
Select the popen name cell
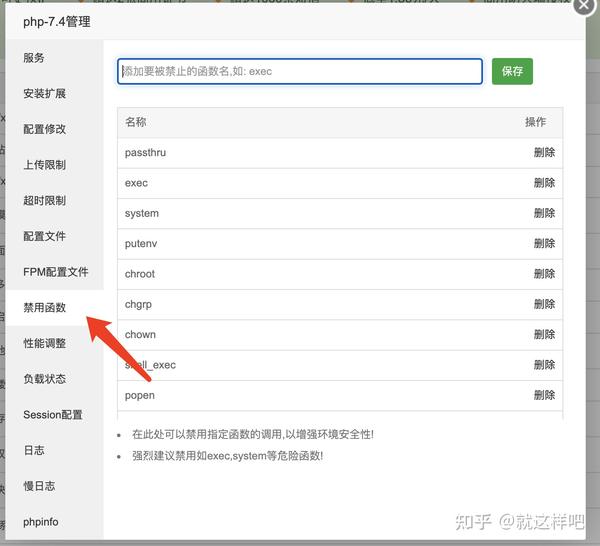[140, 396]
